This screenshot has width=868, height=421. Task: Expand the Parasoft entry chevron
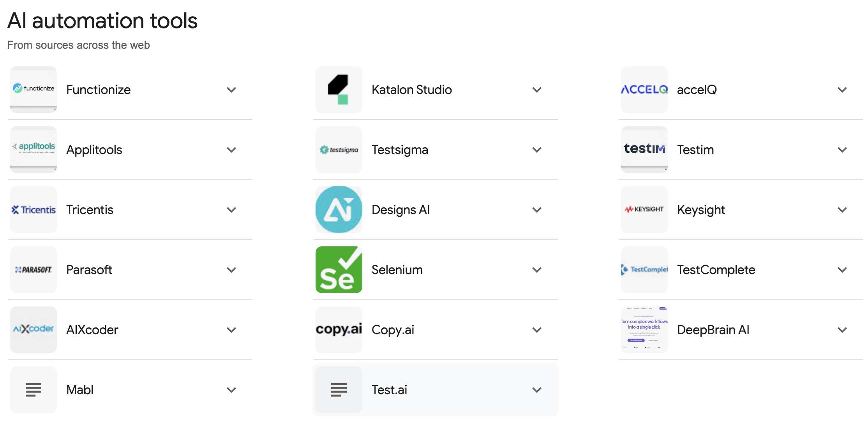231,270
